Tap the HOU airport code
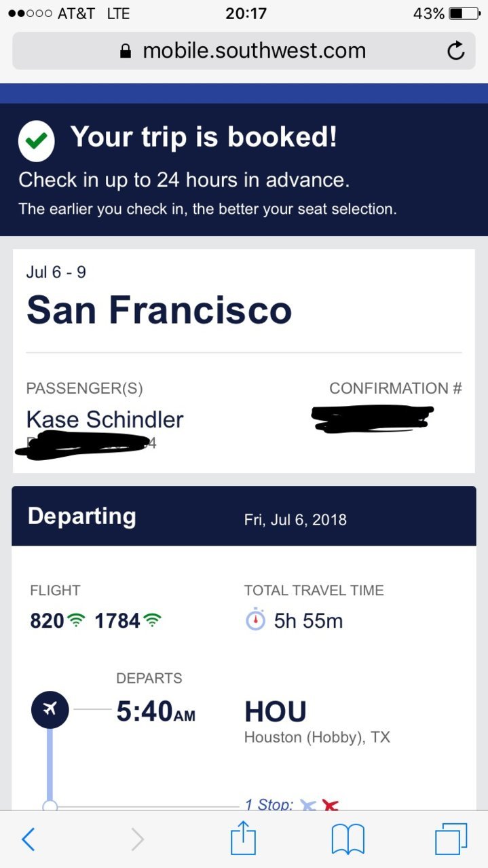The height and width of the screenshot is (868, 488). pos(275,712)
